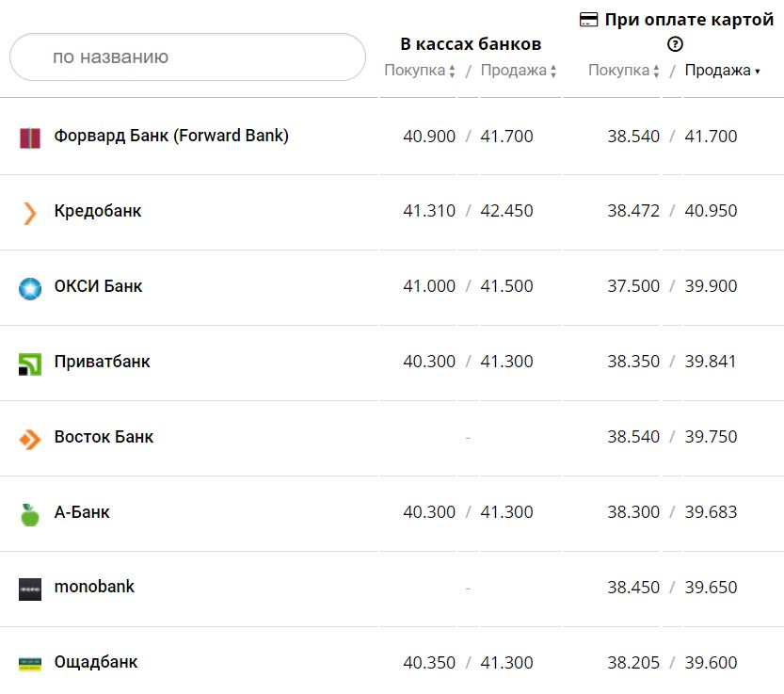Open the Ощадбанк bank link
Viewport: 784px width, 694px height.
96,662
